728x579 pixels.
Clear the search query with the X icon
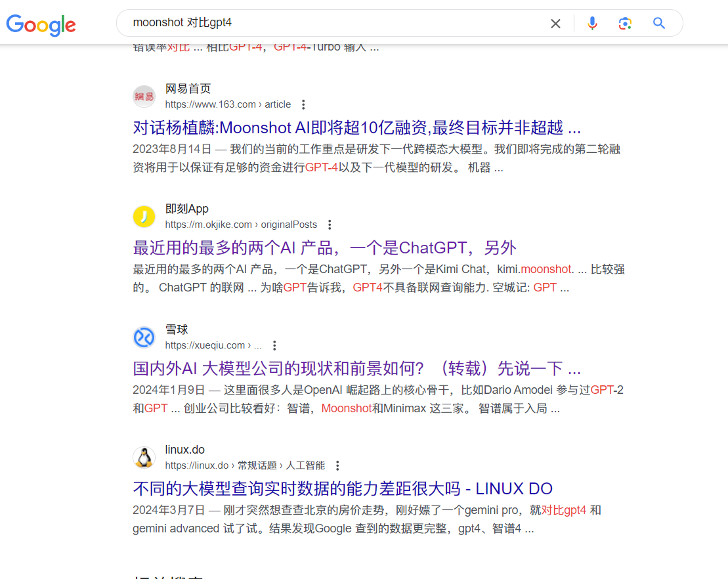555,23
